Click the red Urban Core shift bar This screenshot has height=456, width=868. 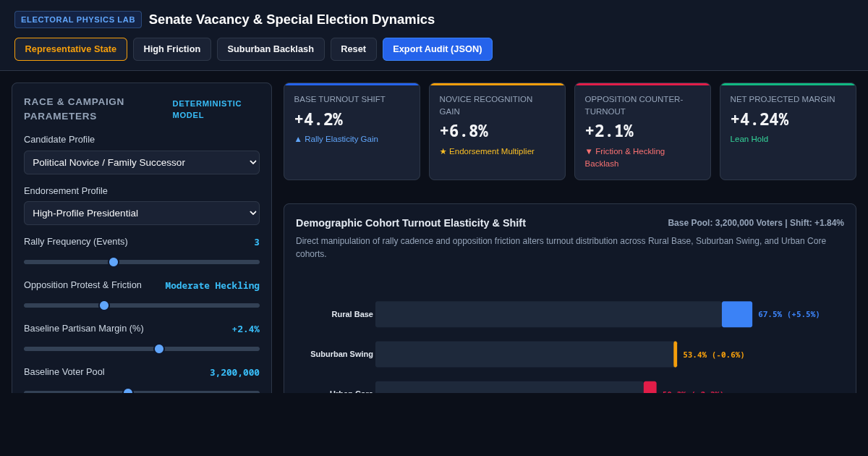(650, 387)
